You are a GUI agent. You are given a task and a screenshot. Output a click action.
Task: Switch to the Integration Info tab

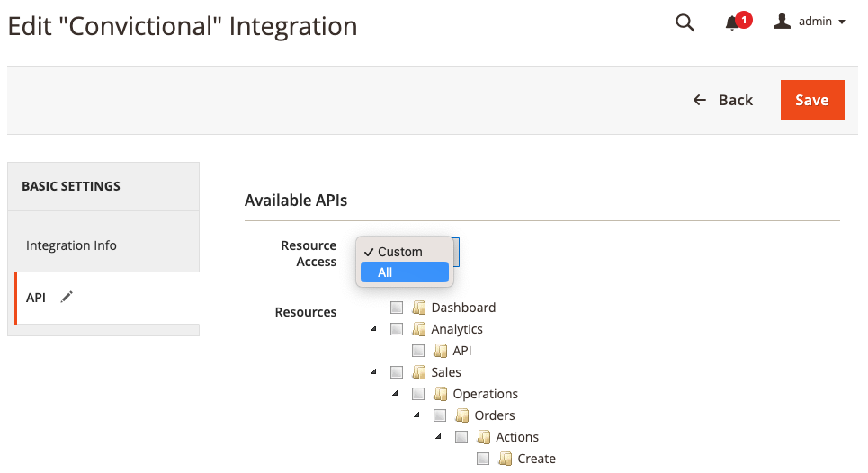[71, 245]
